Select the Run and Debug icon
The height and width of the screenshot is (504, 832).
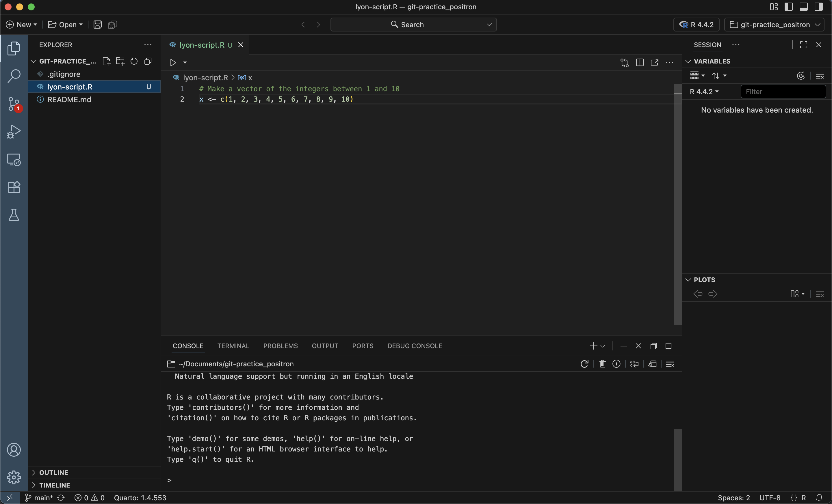(14, 131)
